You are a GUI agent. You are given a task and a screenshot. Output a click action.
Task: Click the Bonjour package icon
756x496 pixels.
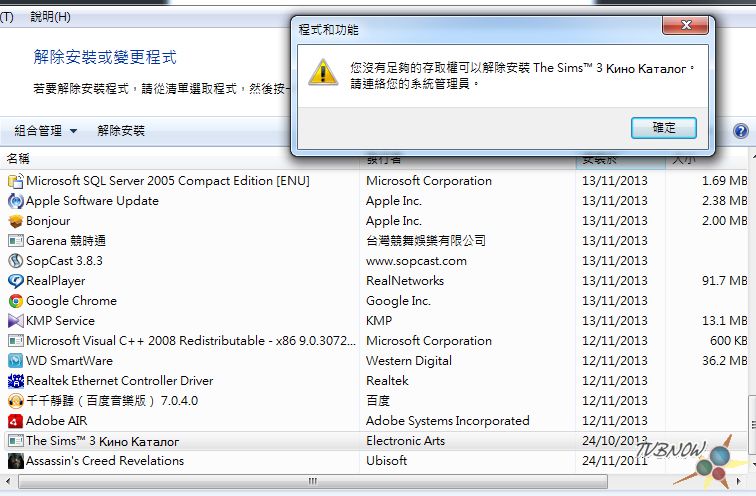[15, 221]
